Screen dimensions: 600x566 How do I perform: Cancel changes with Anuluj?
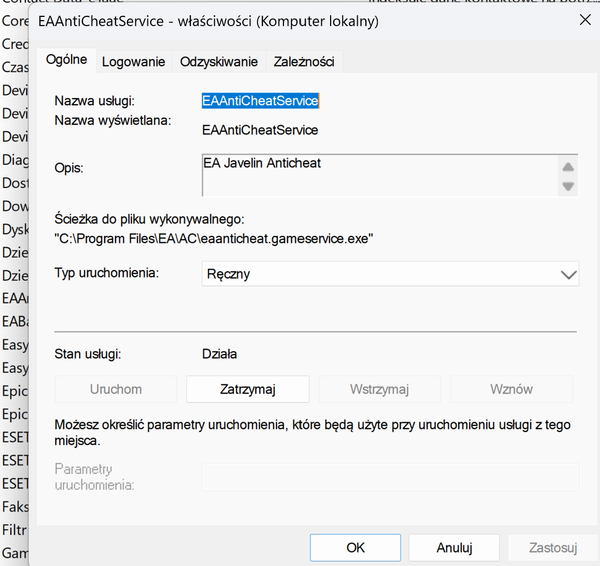(454, 548)
